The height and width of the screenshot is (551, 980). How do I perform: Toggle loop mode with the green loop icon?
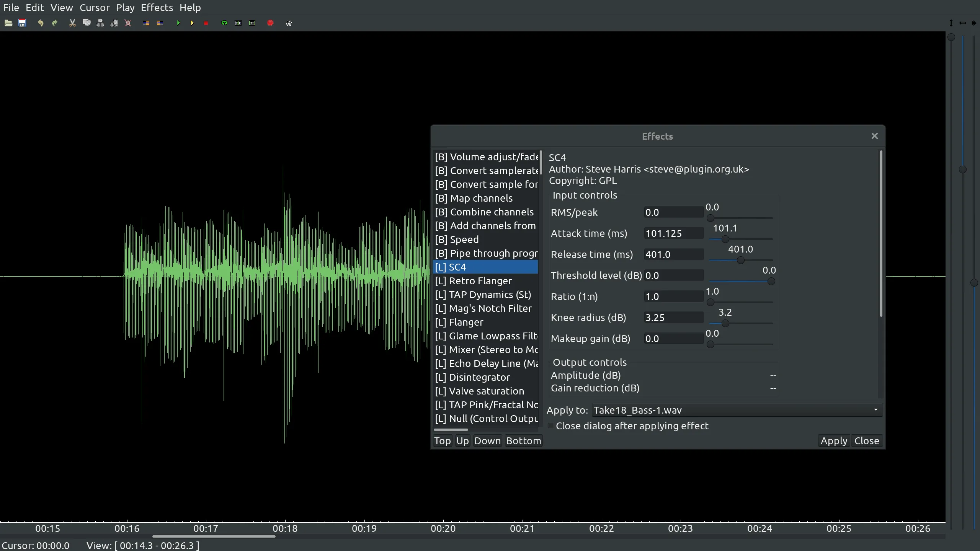click(224, 23)
